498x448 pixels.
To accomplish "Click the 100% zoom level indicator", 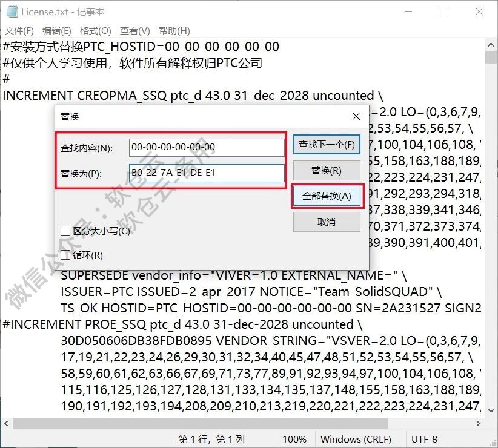I will 295,440.
